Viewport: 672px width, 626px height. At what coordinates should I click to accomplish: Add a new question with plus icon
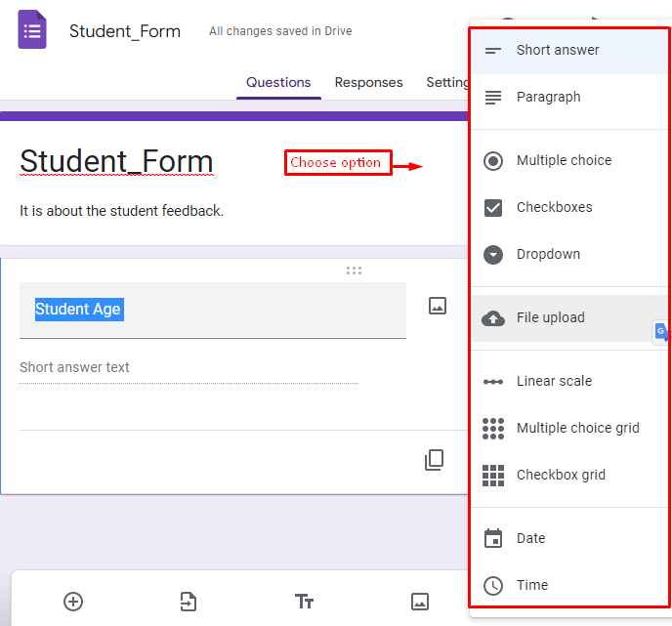coord(73,602)
